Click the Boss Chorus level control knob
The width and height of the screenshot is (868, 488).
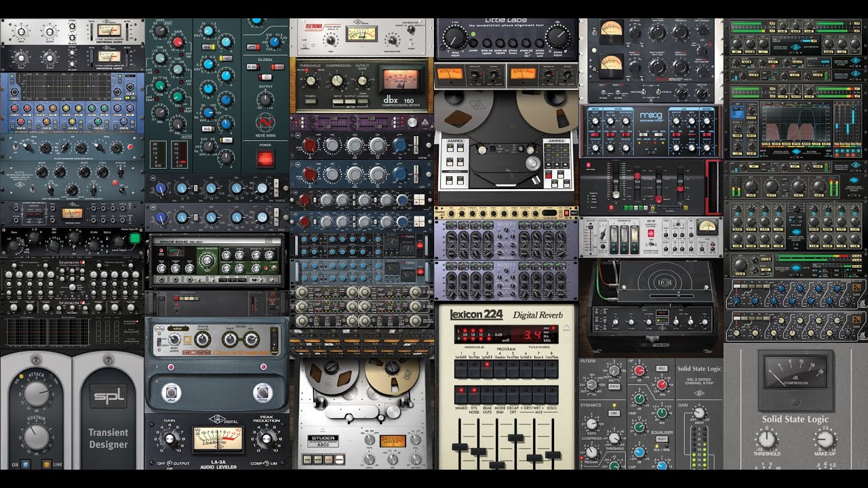tap(174, 340)
